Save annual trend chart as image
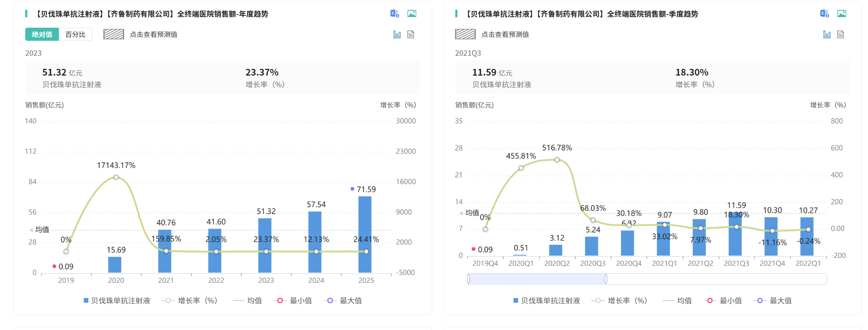Image resolution: width=868 pixels, height=330 pixels. click(x=412, y=13)
